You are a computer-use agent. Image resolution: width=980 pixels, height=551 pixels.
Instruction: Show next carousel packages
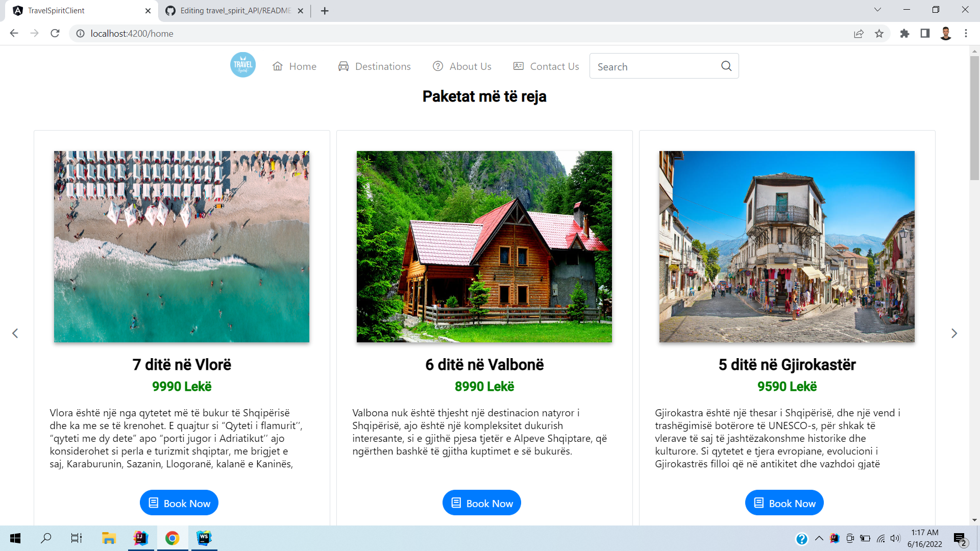[x=954, y=333]
